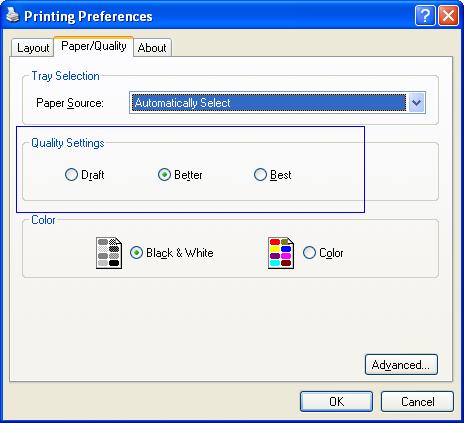This screenshot has width=464, height=423.
Task: Click the grayscale page sample icon
Action: pos(109,253)
